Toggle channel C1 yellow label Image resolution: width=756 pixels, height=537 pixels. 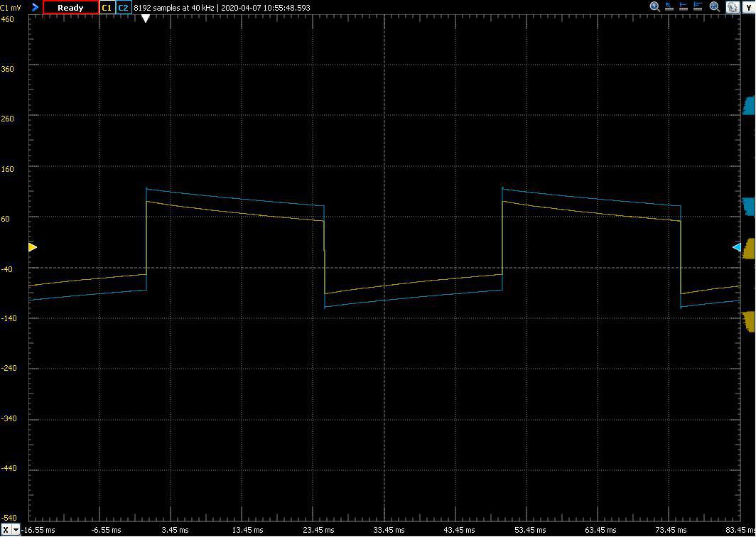107,7
